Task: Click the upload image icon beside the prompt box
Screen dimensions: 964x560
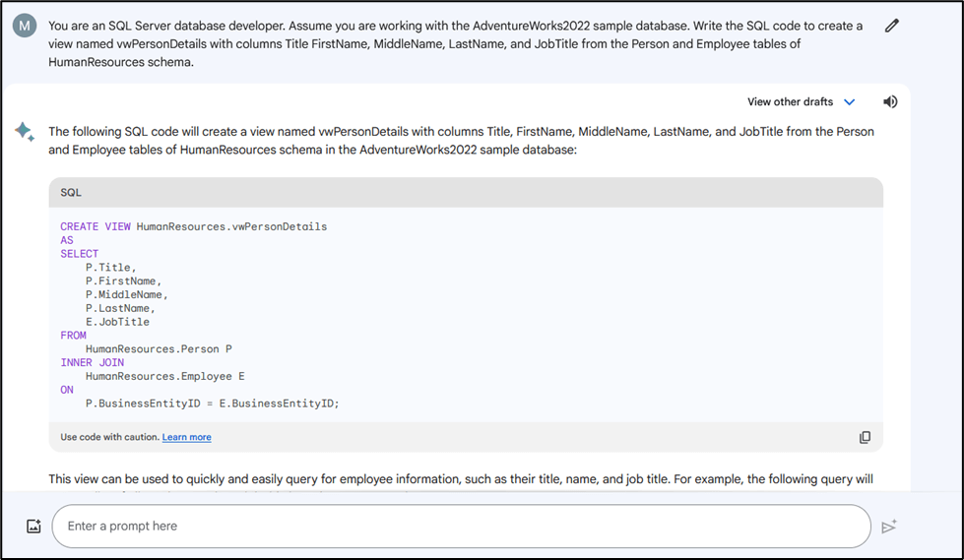Action: pos(33,527)
